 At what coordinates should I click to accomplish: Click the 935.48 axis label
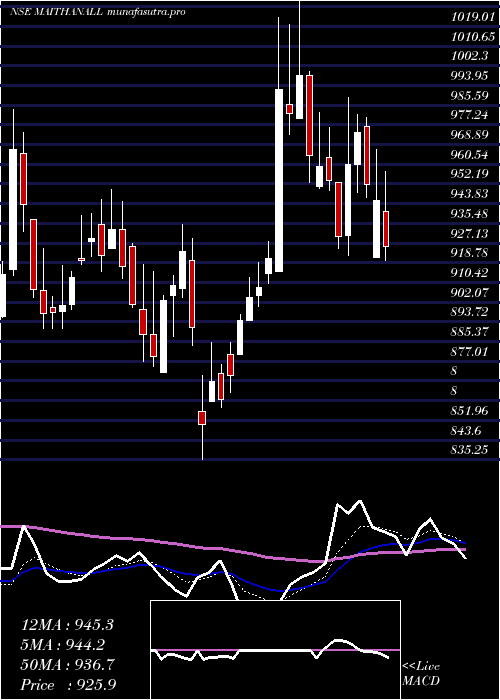point(469,213)
